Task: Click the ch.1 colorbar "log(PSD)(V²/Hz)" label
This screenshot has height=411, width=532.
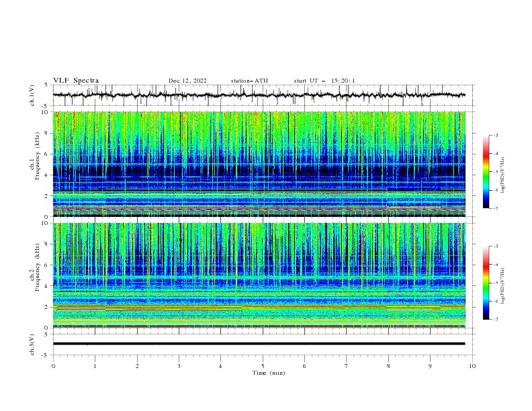Action: [x=503, y=175]
